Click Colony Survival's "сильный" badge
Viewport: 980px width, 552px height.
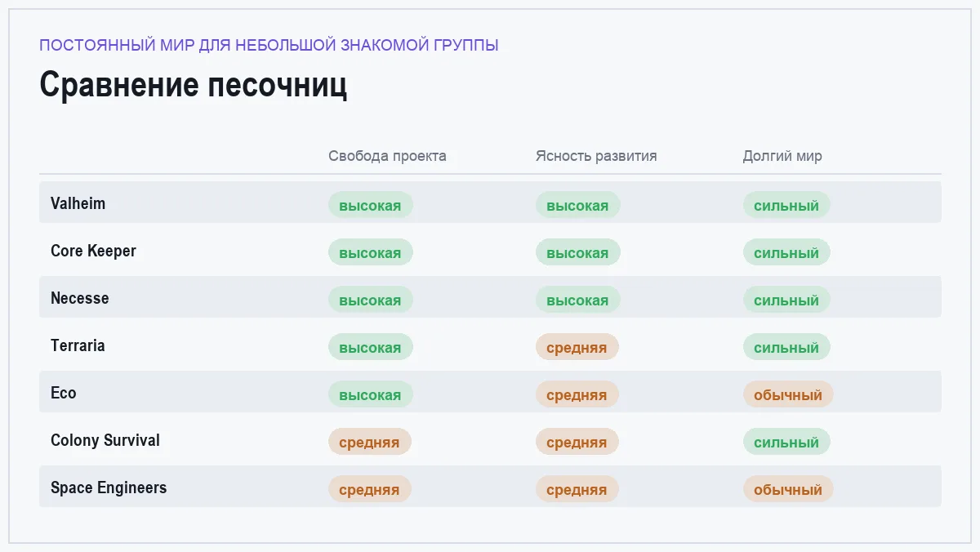click(x=786, y=442)
